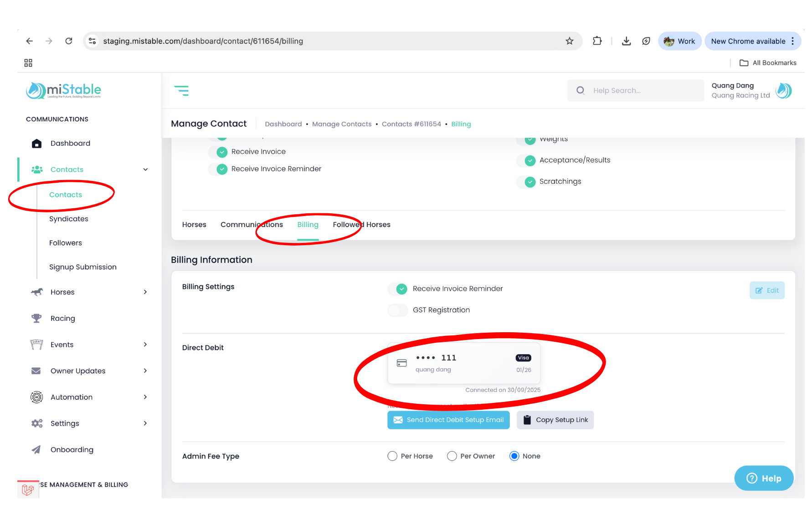Click the hamburger menu collapse icon

coord(181,91)
